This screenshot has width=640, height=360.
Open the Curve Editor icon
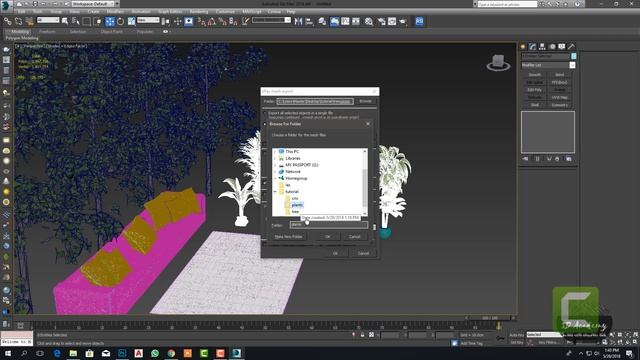[x=345, y=21]
